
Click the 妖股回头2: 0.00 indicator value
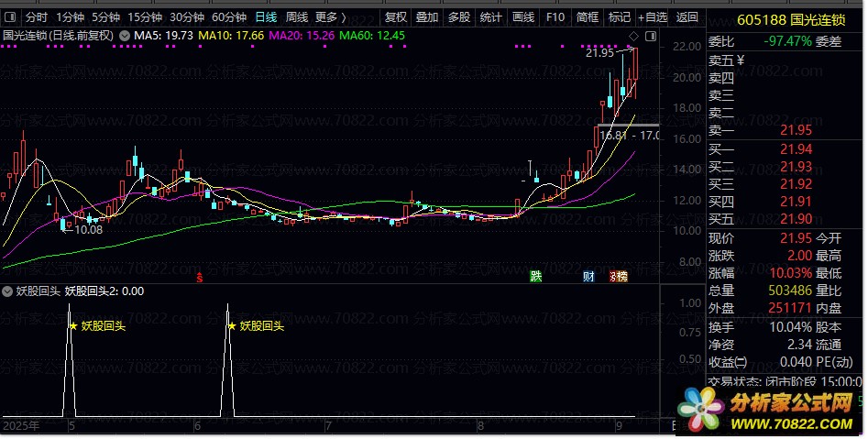[x=104, y=291]
